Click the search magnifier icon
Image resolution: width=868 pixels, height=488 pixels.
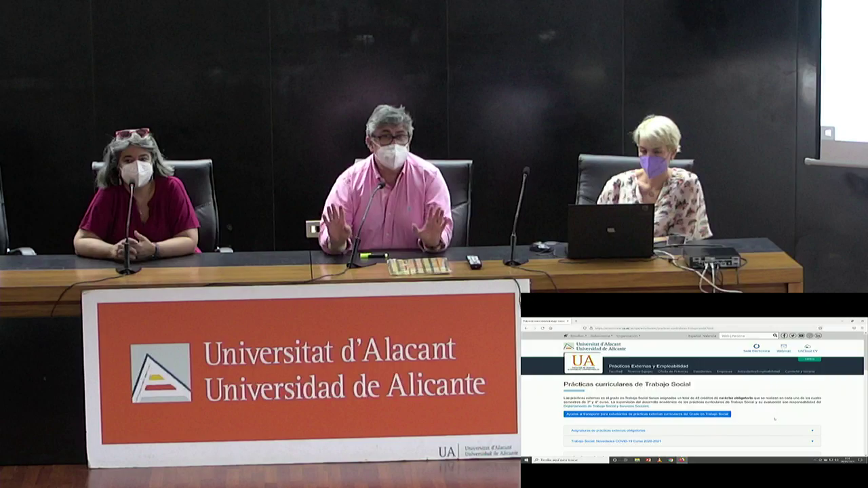coord(775,335)
